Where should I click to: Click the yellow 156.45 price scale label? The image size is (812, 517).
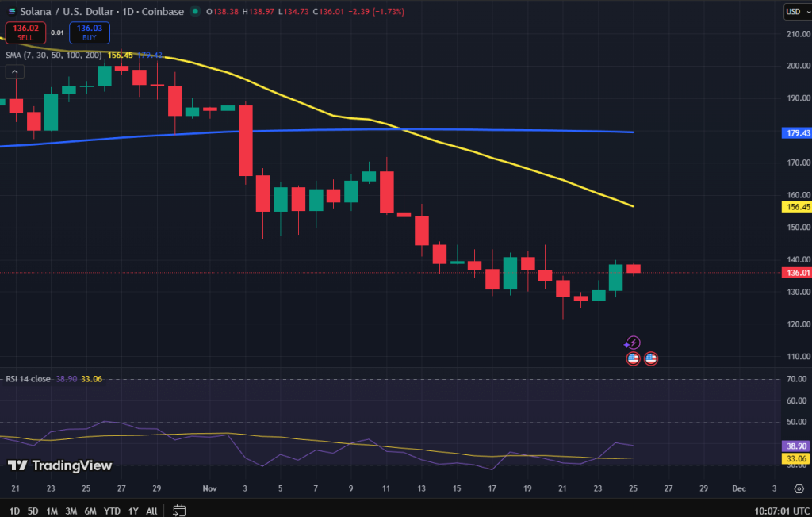click(x=796, y=207)
